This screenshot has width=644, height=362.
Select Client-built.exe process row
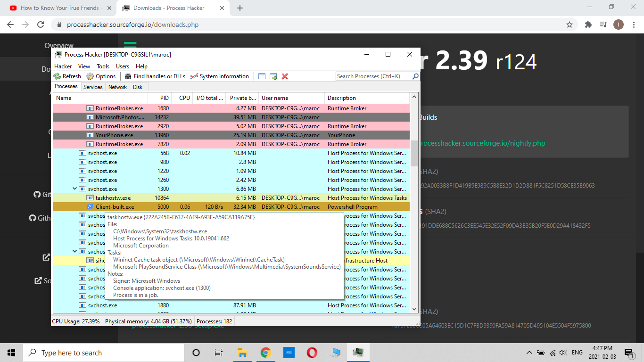coord(231,207)
